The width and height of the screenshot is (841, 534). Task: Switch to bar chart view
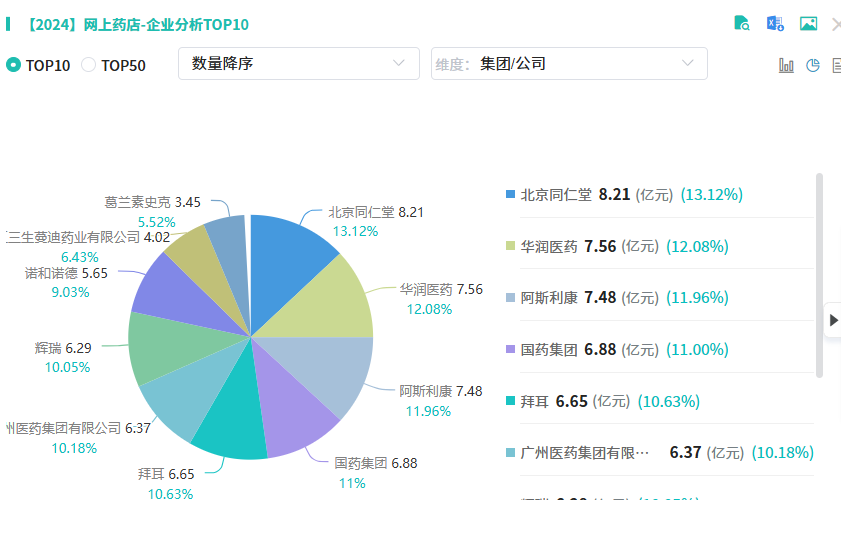coord(786,65)
